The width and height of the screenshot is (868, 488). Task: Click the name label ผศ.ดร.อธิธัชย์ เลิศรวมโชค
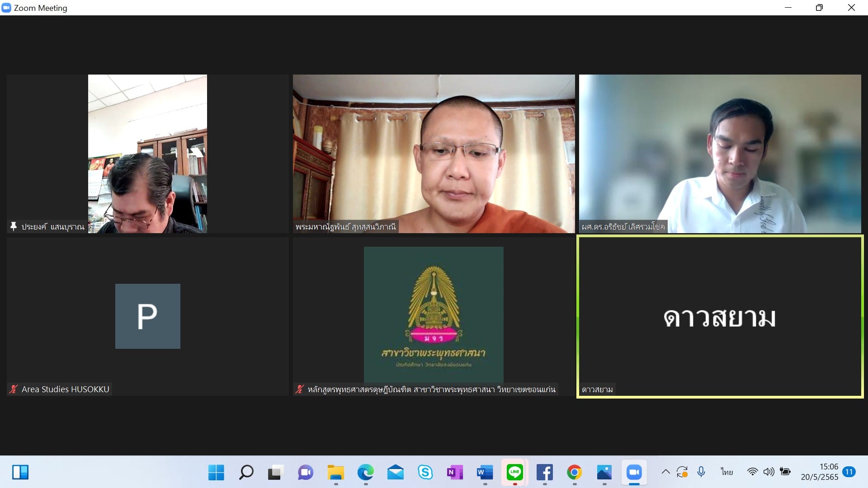click(623, 226)
